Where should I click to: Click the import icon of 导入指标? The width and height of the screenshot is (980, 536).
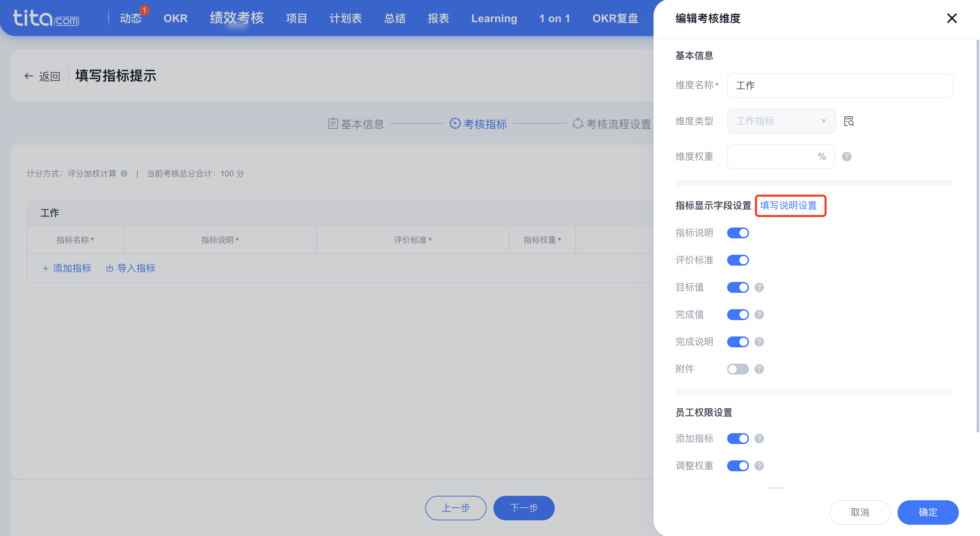pos(110,268)
